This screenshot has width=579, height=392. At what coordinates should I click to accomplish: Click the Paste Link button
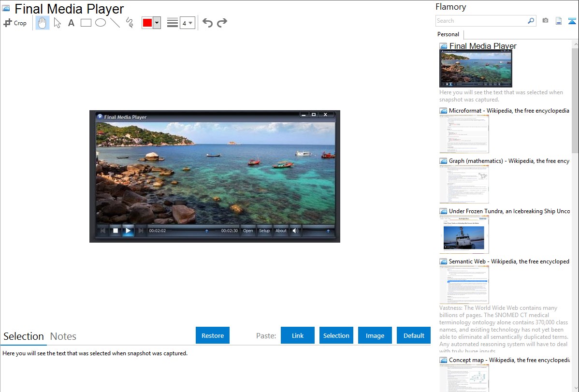click(298, 335)
